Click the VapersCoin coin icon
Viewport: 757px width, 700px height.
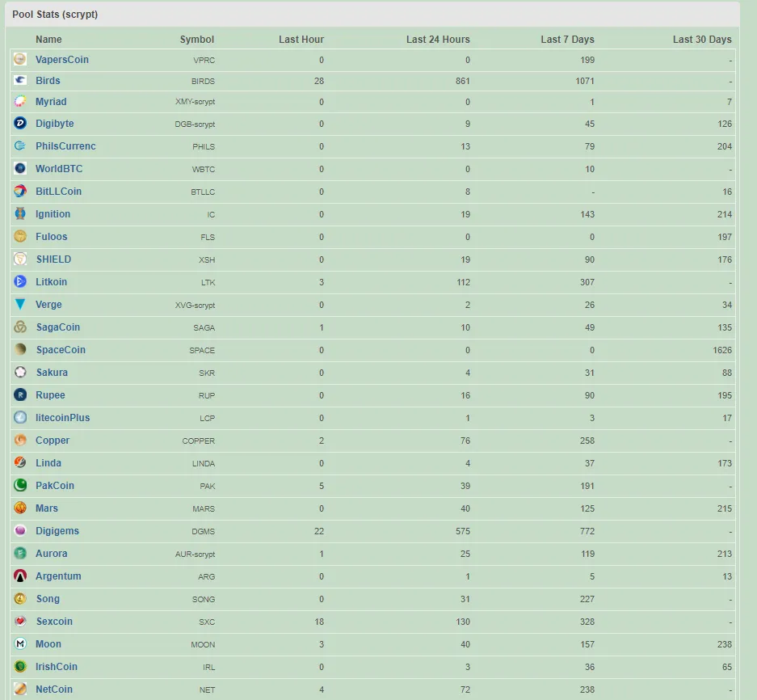(x=20, y=59)
